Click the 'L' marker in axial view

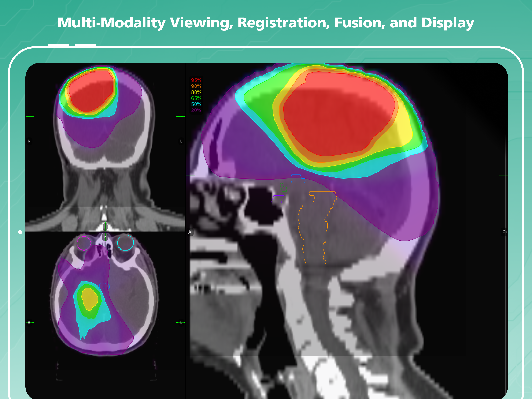[x=181, y=322]
